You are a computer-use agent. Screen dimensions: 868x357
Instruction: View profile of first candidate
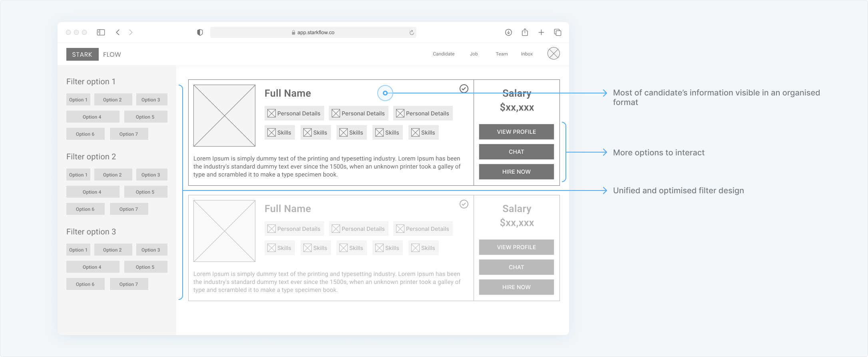tap(516, 132)
